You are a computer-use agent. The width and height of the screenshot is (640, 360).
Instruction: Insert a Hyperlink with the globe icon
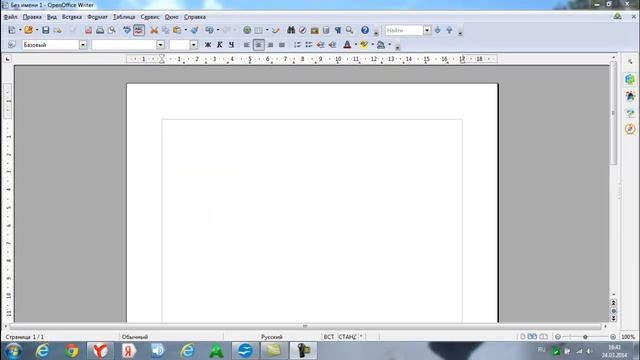point(247,30)
